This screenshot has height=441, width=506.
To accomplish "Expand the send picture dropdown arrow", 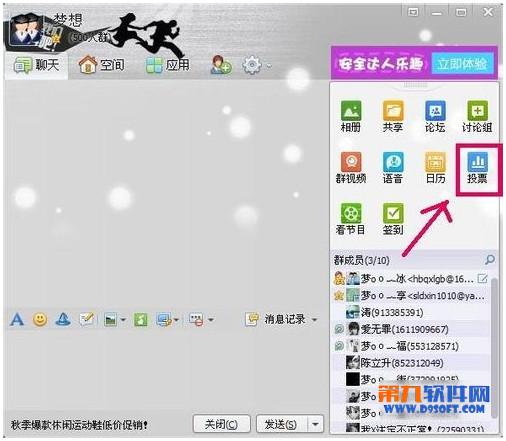I will [123, 320].
